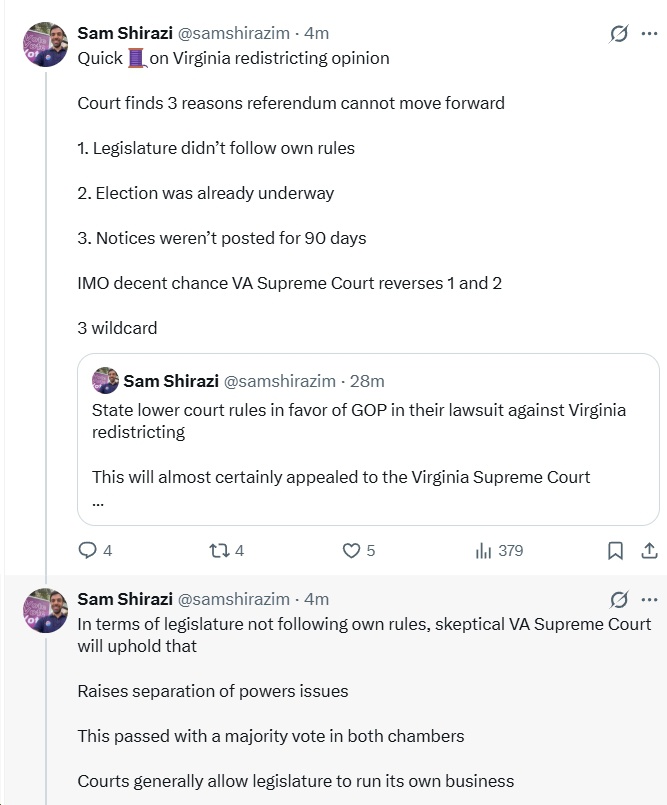667x805 pixels.
Task: Click the reply icon on first tweet
Action: coord(87,550)
